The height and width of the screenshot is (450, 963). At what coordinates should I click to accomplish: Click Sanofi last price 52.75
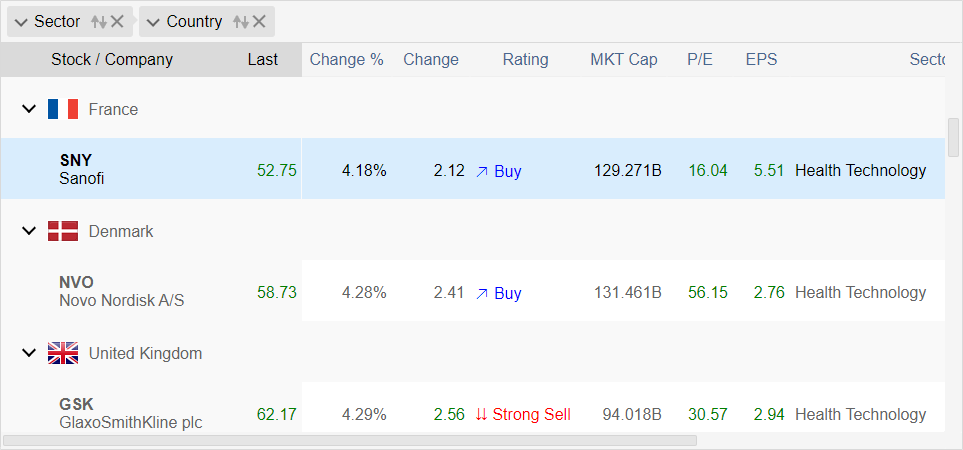tap(277, 171)
